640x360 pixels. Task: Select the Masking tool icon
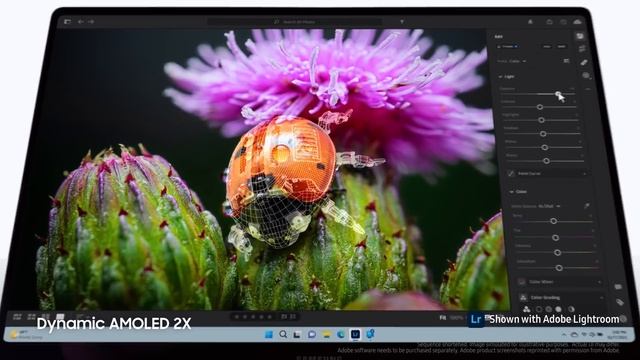[x=587, y=76]
